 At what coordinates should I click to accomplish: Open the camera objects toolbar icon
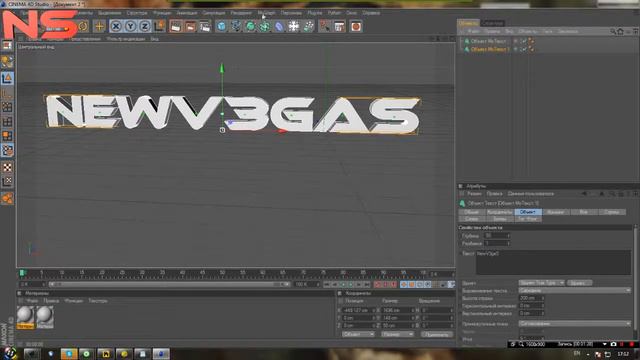coord(324,27)
